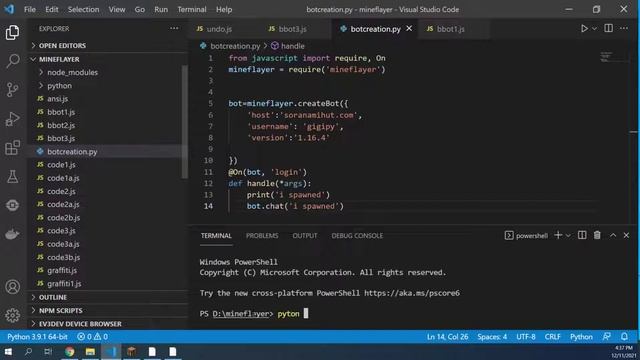Open the Search view in activity bar
The image size is (640, 360).
tap(12, 61)
